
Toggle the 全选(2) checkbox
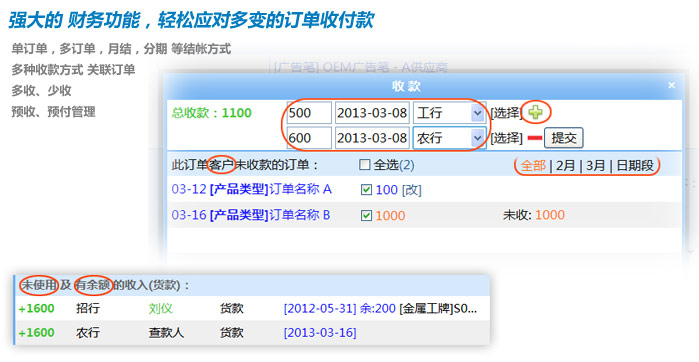[364, 165]
